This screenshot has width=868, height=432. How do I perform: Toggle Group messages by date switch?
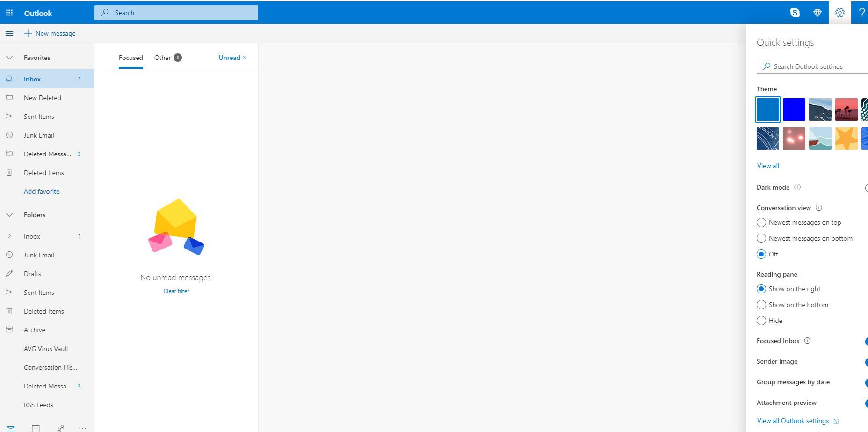click(866, 382)
